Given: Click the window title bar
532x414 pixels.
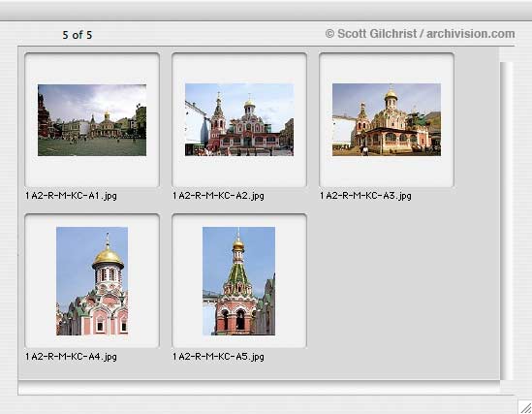Looking at the screenshot, I should pos(266,10).
